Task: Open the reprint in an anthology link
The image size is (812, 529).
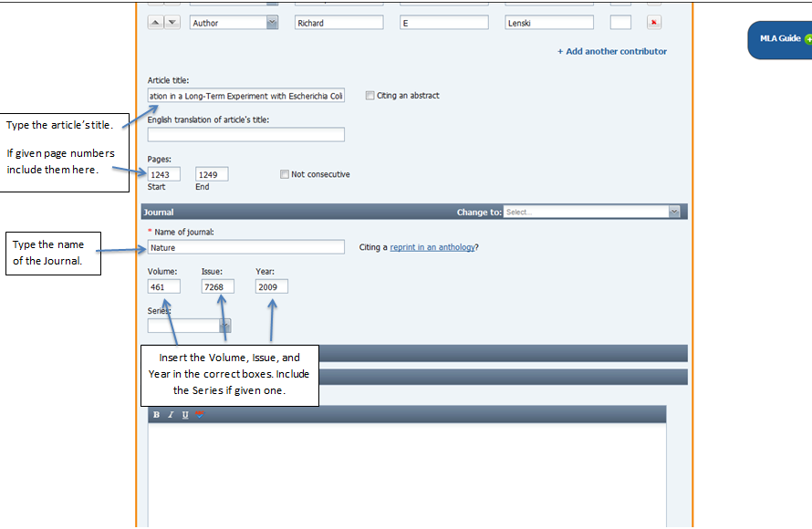Action: click(x=432, y=246)
